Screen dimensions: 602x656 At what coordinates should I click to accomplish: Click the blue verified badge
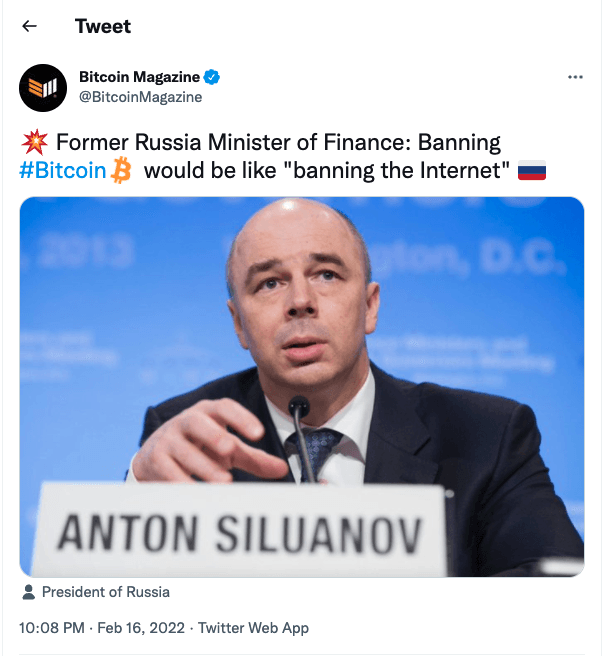(x=213, y=78)
